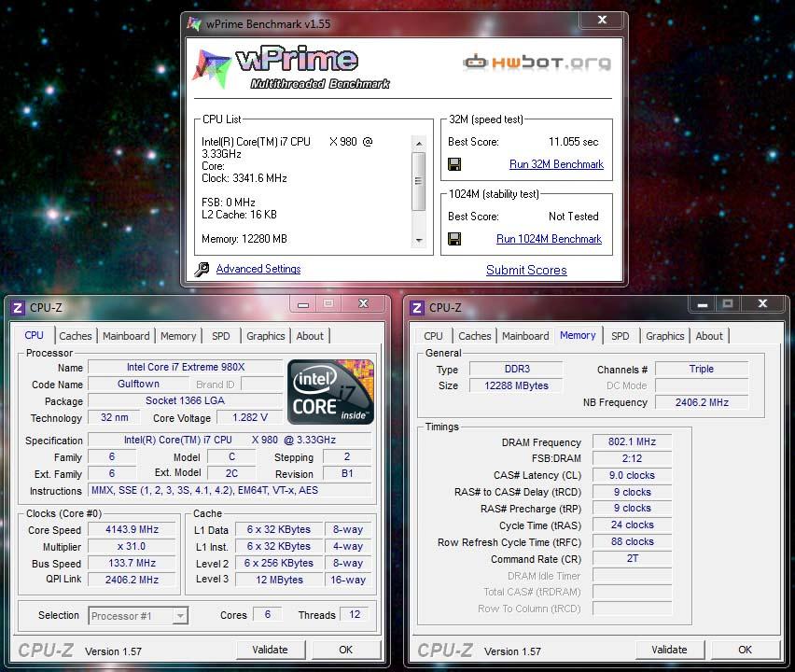
Task: Click the Intel Core i7 inside logo
Action: (330, 392)
